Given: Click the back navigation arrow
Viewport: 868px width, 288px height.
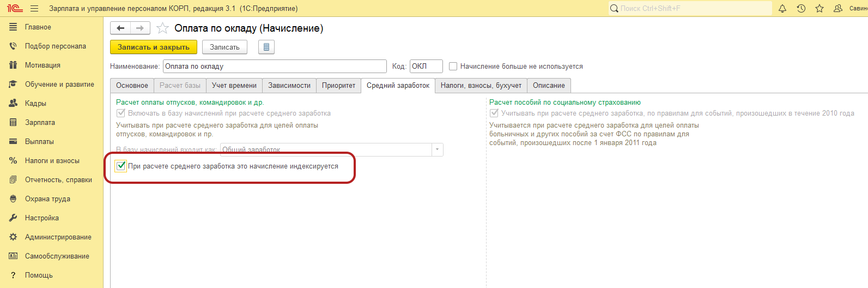Looking at the screenshot, I should pyautogui.click(x=120, y=28).
